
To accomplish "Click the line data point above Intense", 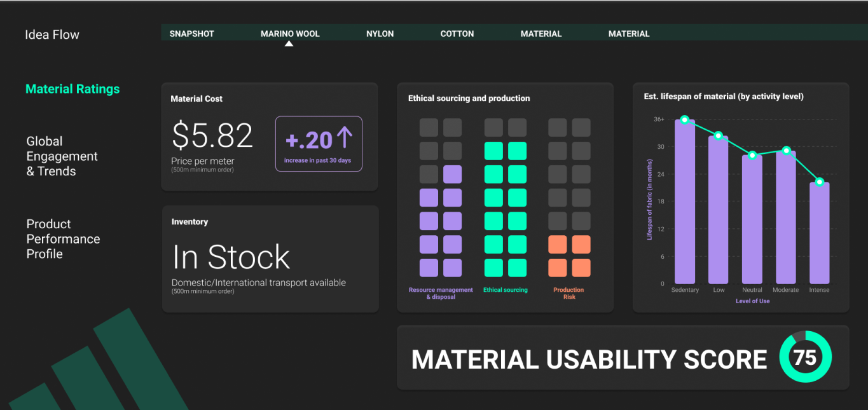I will 820,182.
